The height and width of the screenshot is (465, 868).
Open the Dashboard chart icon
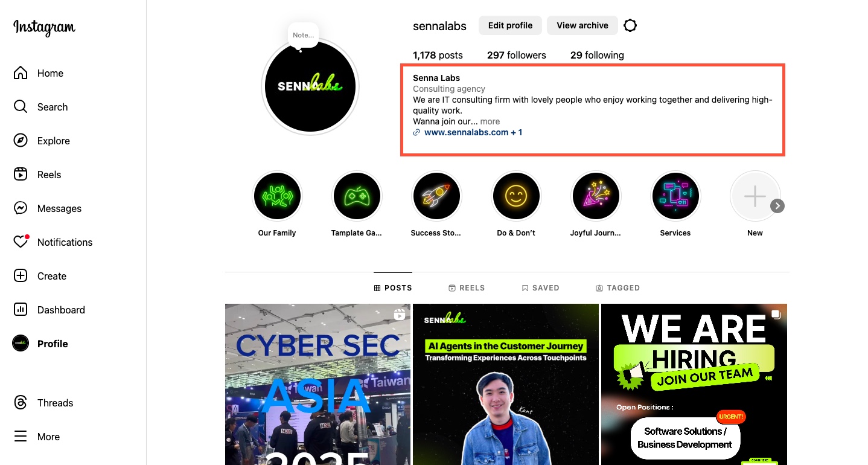[21, 310]
